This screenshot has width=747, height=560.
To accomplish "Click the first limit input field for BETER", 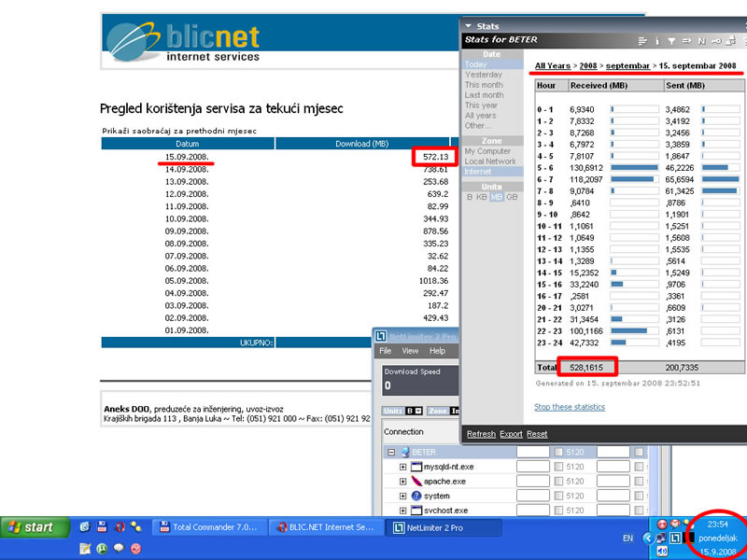I will coord(533,452).
